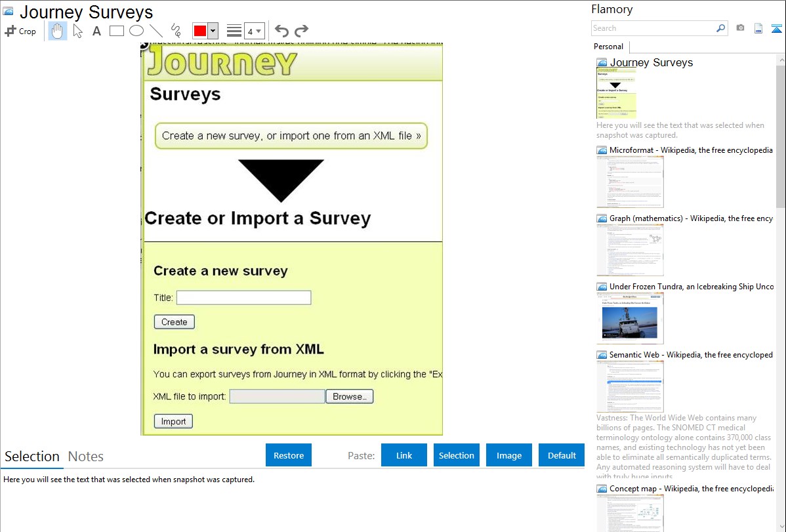Open the color picker dropdown arrow

click(213, 31)
